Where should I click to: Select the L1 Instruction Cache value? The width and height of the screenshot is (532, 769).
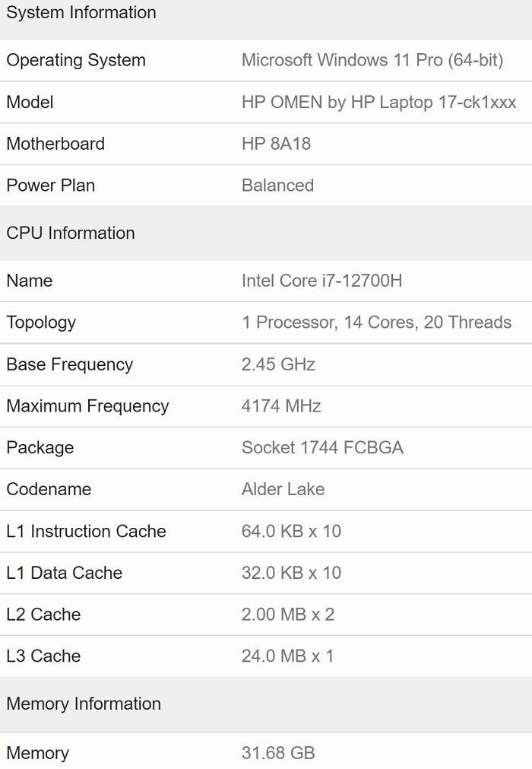(x=291, y=531)
